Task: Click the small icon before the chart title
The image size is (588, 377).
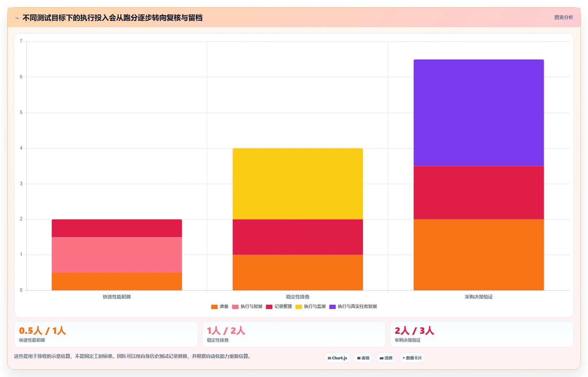Action: coord(17,18)
